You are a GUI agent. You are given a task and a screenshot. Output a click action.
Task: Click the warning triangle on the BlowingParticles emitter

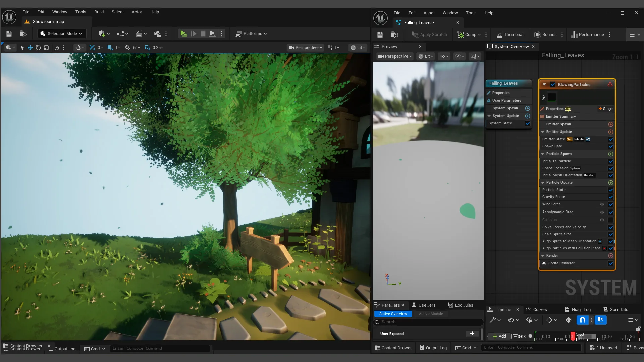(x=610, y=84)
